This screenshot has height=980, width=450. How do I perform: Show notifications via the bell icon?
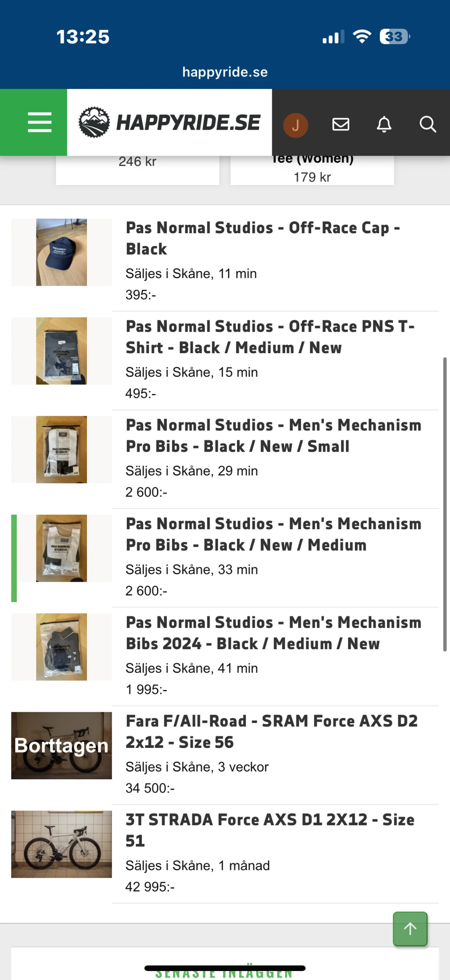point(384,124)
